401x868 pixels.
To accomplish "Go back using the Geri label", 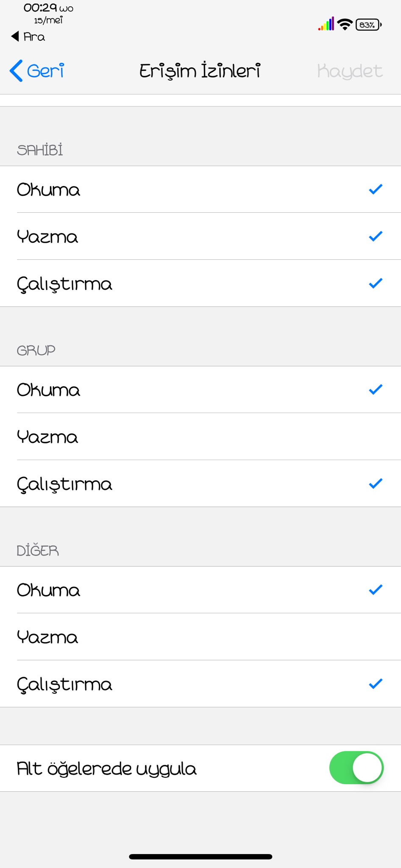I will coord(46,71).
